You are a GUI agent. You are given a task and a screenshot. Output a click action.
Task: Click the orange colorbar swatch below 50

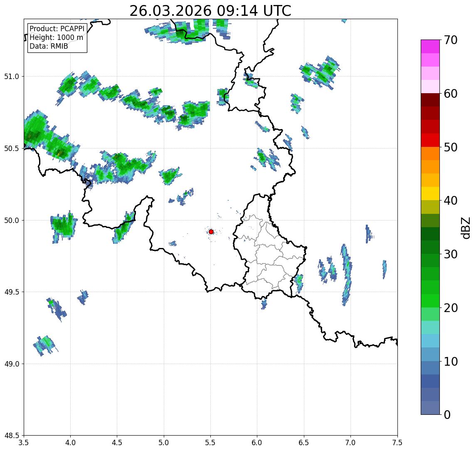tap(430, 154)
